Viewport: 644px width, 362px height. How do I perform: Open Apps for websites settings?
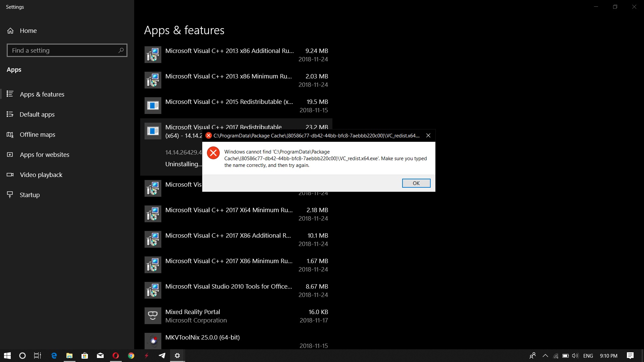(44, 154)
